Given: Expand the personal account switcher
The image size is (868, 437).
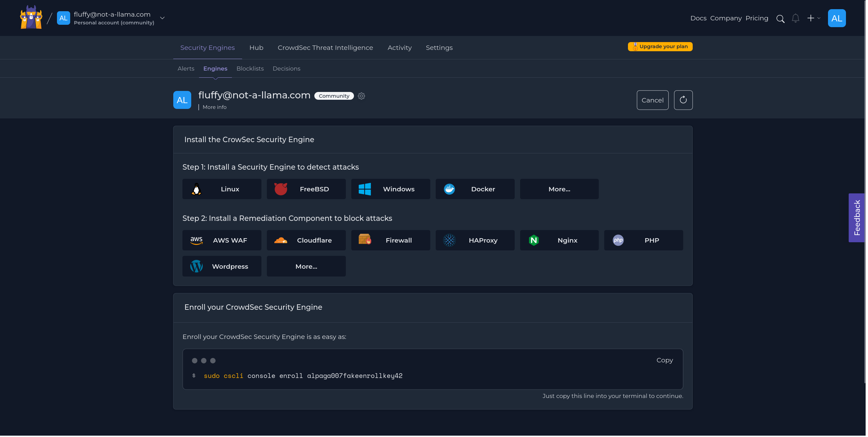Looking at the screenshot, I should pyautogui.click(x=162, y=18).
